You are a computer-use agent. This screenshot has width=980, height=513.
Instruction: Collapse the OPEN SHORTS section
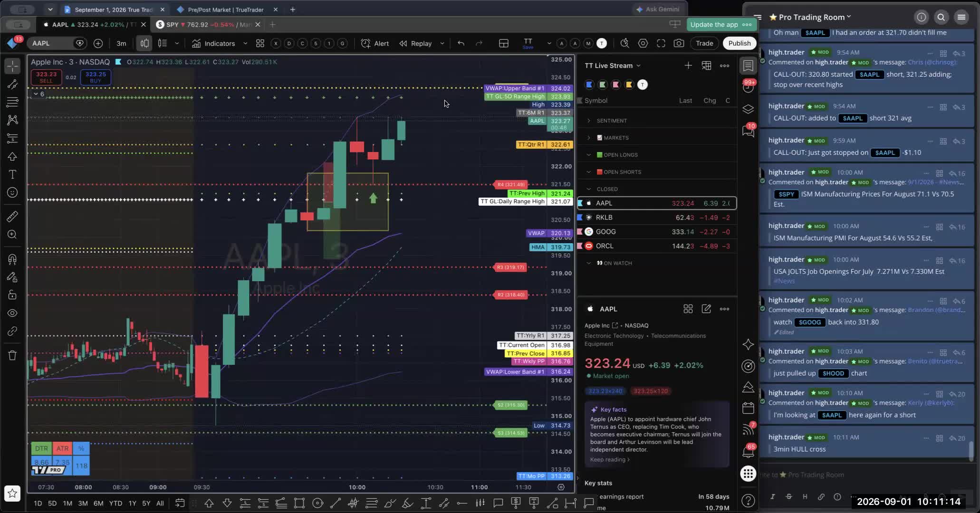(589, 172)
